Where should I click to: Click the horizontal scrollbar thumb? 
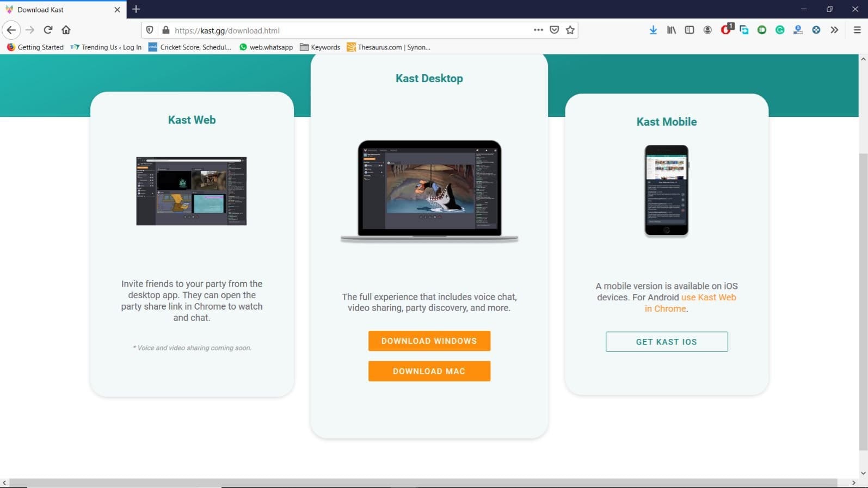click(x=423, y=483)
